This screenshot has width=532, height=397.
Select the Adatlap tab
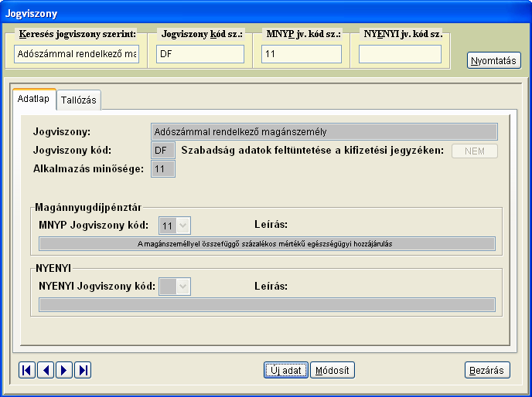[33, 99]
